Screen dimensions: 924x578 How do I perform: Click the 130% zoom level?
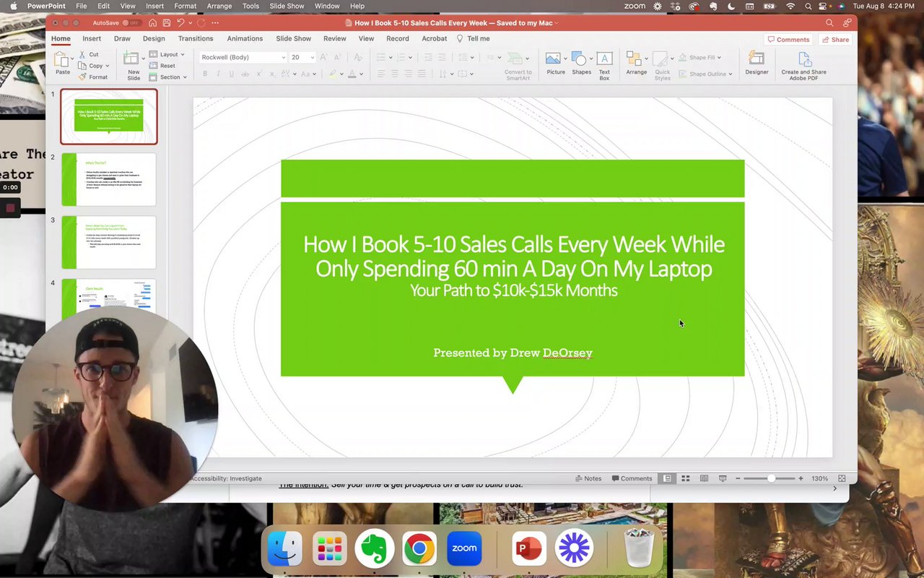click(819, 478)
